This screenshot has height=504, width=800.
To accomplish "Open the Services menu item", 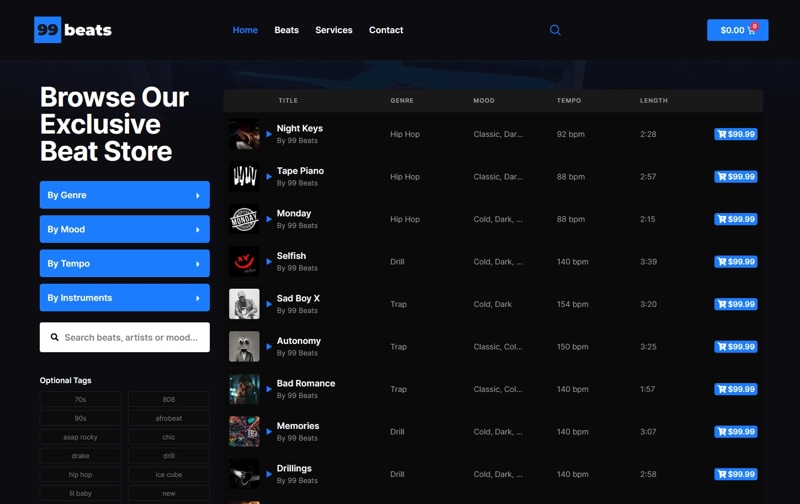I will pos(333,30).
